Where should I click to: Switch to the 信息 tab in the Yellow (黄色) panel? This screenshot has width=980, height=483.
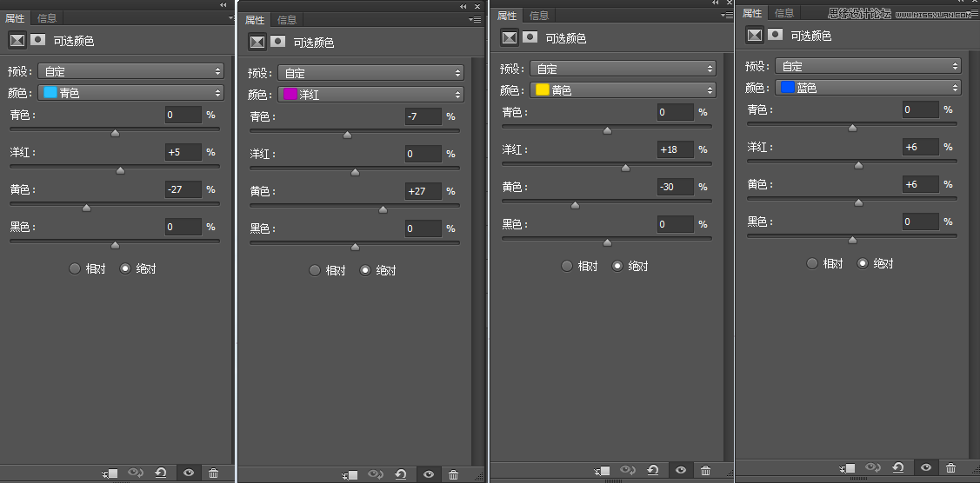click(539, 16)
